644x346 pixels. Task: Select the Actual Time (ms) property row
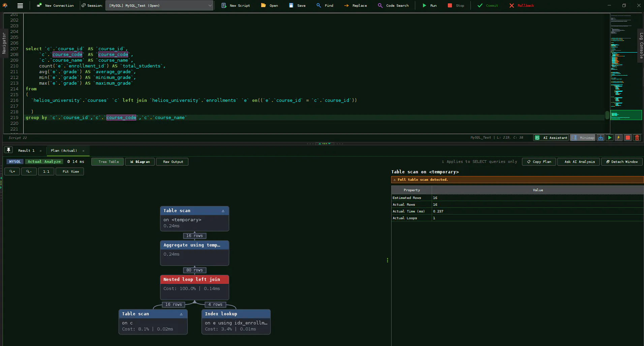point(518,211)
